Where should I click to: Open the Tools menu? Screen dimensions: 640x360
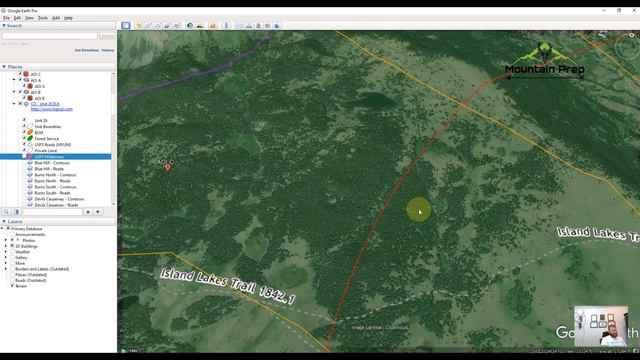pyautogui.click(x=43, y=18)
